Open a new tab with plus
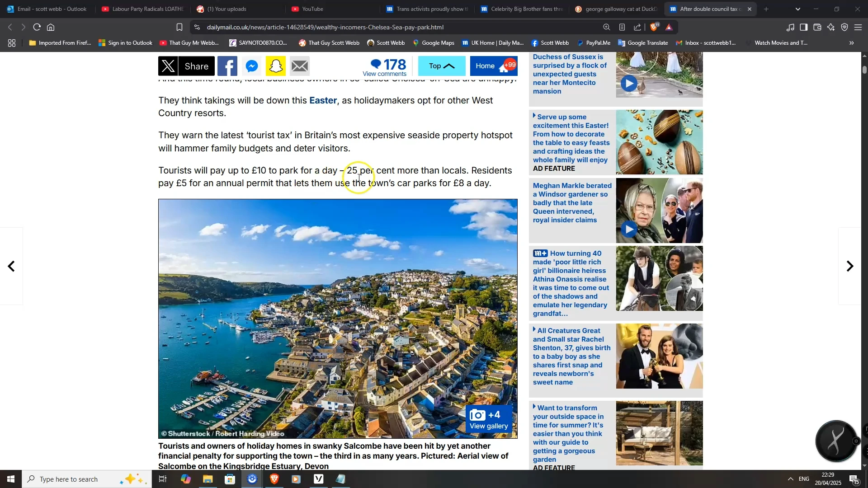868x488 pixels. (766, 9)
